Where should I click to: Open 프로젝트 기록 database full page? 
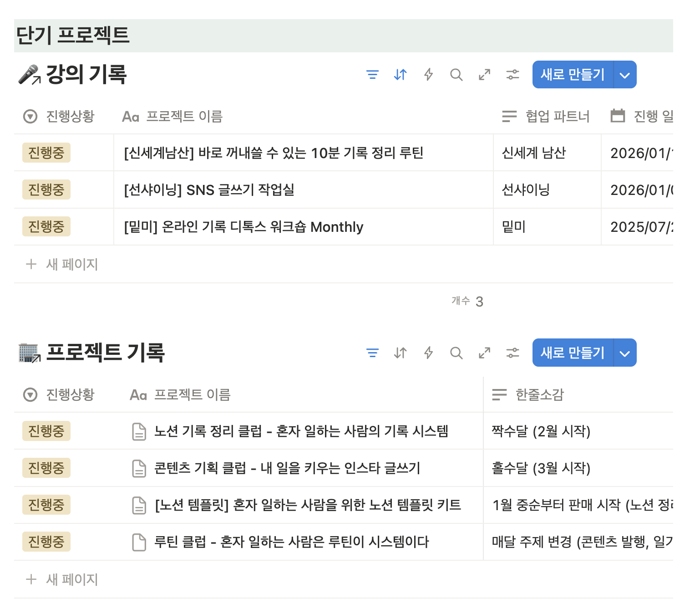(x=484, y=353)
